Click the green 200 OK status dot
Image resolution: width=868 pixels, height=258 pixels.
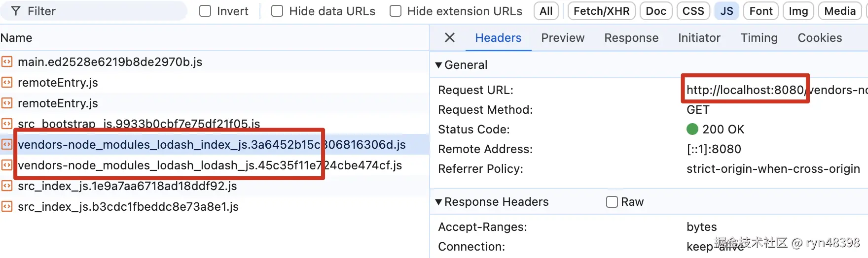click(x=692, y=129)
